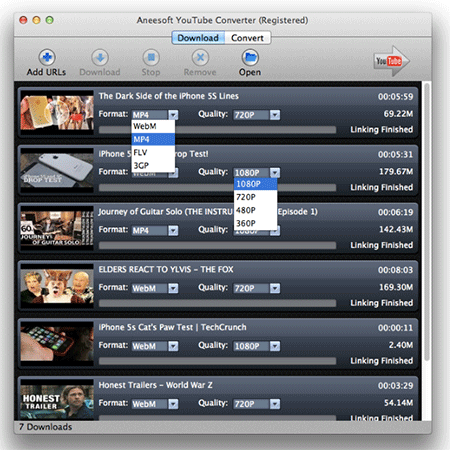Screen dimensions: 450x450
Task: Click thumbnail of Journey of Guitar Solo
Action: [57, 228]
